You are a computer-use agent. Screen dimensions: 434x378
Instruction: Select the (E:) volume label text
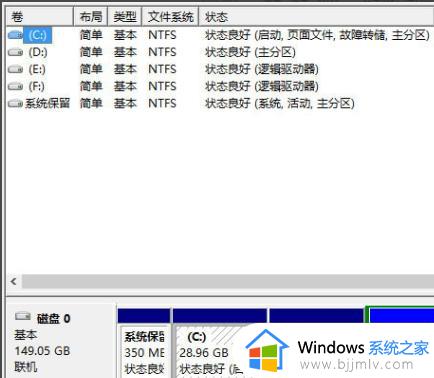[x=37, y=69]
